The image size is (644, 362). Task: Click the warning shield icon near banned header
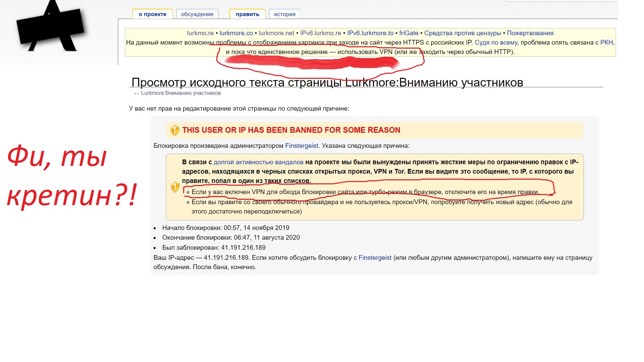pos(175,130)
